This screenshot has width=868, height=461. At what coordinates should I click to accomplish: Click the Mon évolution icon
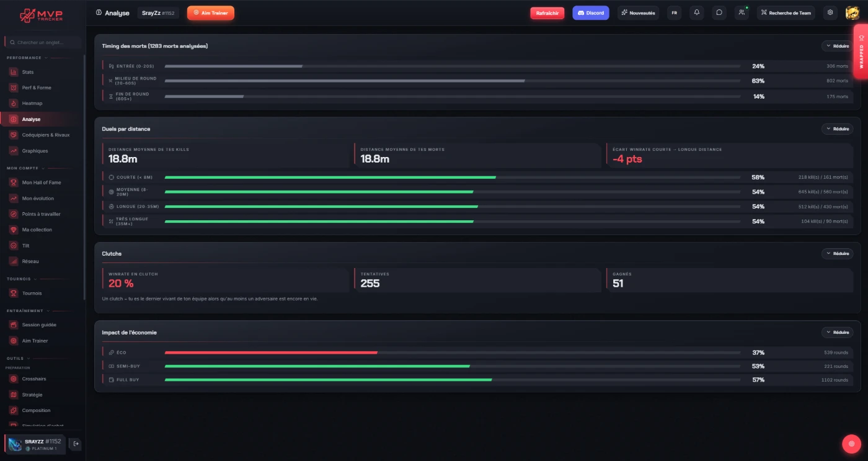point(14,199)
